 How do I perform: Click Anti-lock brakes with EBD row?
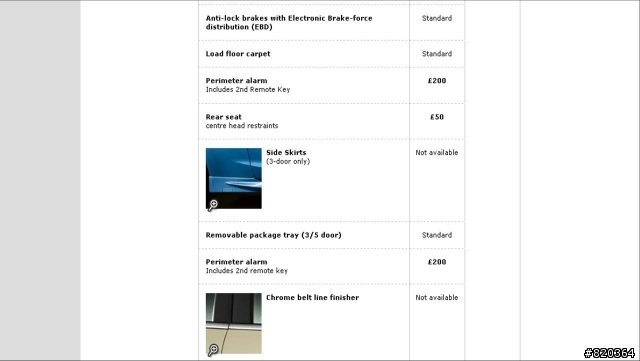pyautogui.click(x=331, y=22)
